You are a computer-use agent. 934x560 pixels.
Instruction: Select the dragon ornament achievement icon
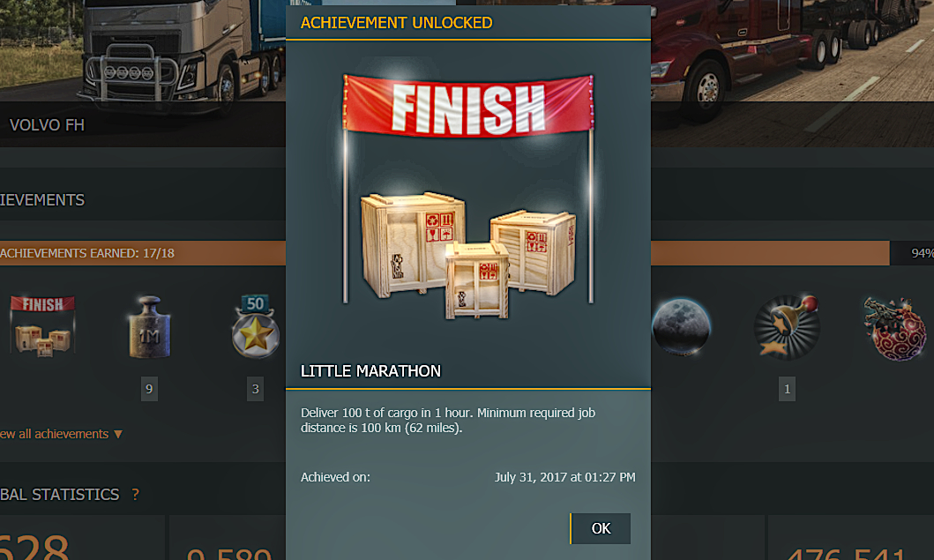tap(895, 328)
